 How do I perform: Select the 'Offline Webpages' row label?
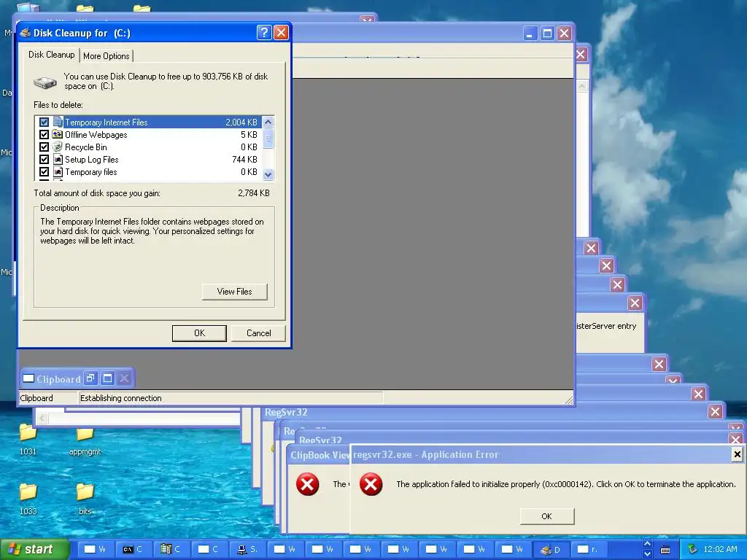point(96,135)
